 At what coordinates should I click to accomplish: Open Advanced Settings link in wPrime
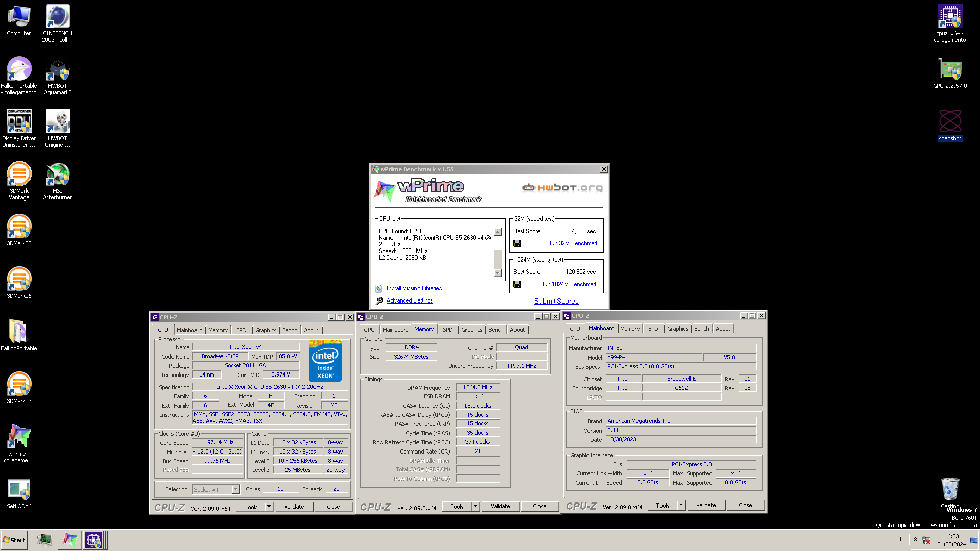[x=410, y=301]
